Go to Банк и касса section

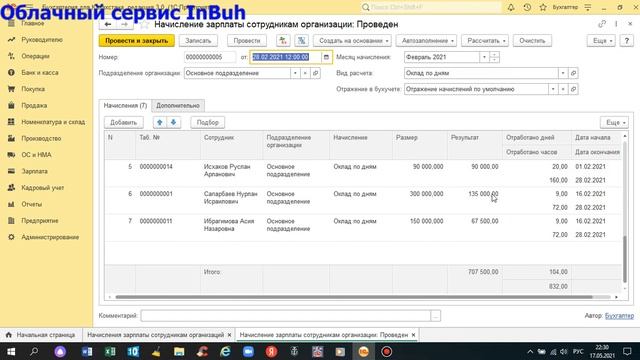coord(40,72)
